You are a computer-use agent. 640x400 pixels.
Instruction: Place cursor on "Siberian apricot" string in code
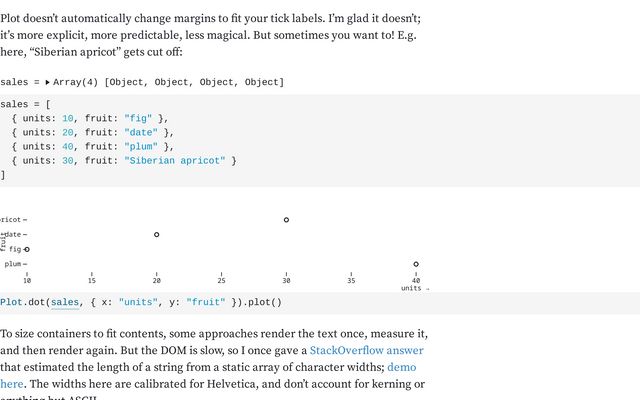tap(175, 160)
